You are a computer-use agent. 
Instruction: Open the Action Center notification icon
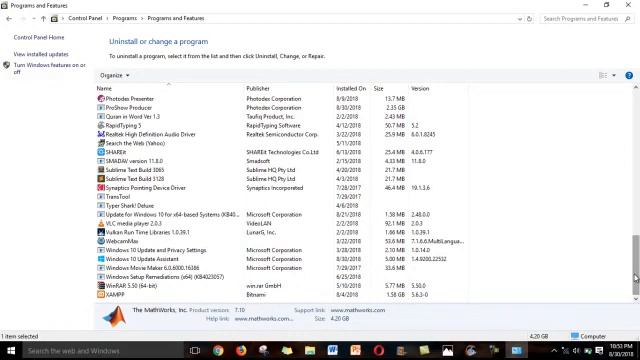[599, 351]
